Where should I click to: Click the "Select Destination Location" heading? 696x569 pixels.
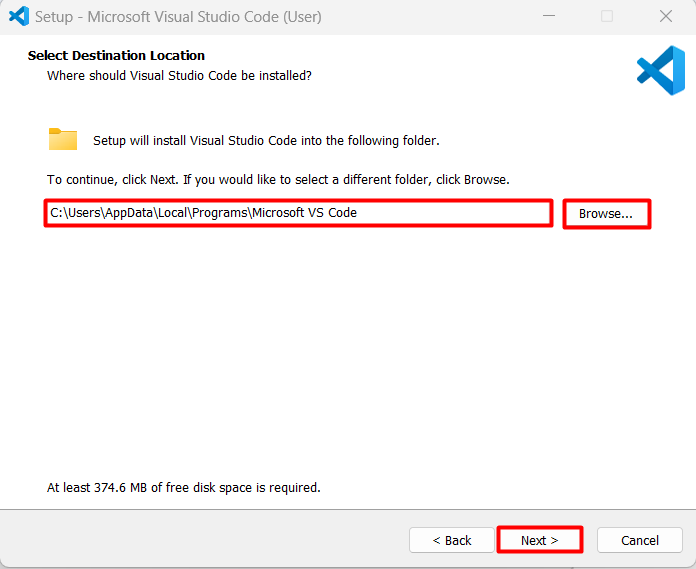tap(116, 55)
